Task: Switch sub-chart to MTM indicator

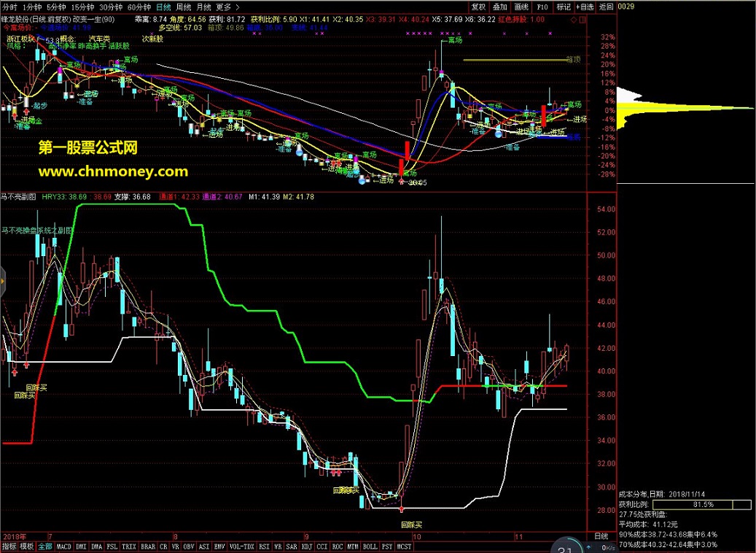Action: tap(353, 546)
